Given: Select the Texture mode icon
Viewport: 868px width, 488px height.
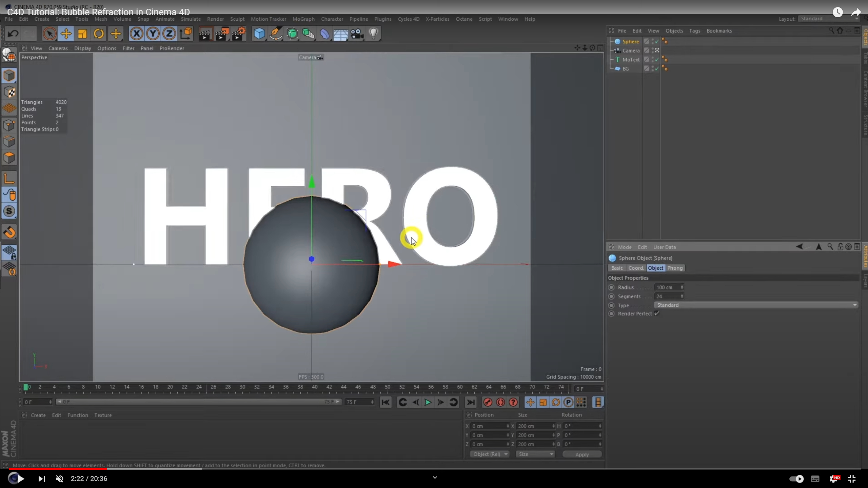Looking at the screenshot, I should (9, 92).
